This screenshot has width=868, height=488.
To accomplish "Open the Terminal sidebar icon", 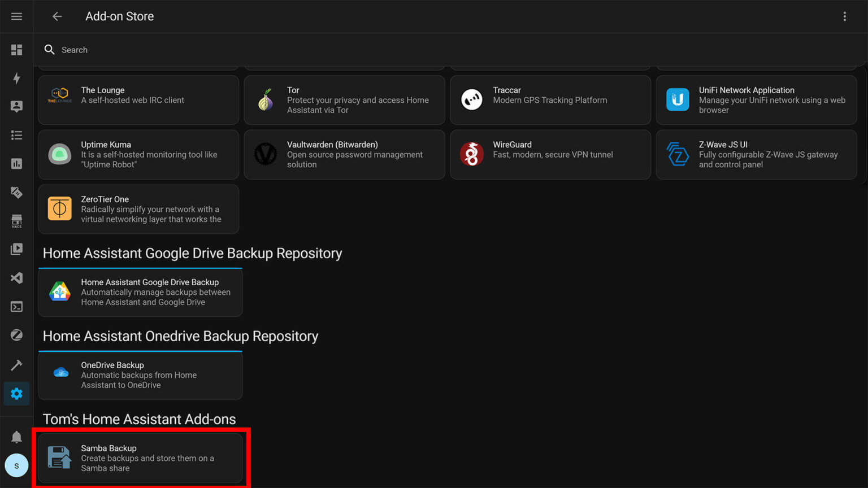I will [x=16, y=307].
